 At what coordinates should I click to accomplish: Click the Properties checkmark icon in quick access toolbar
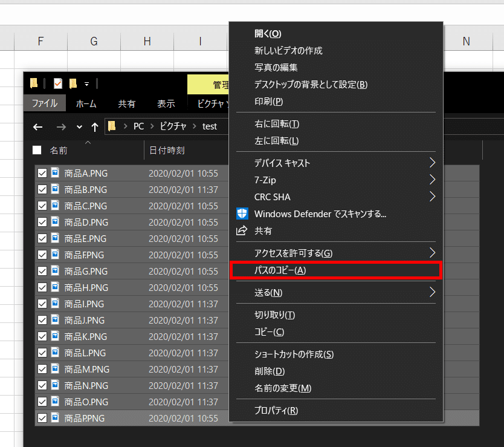pyautogui.click(x=58, y=83)
